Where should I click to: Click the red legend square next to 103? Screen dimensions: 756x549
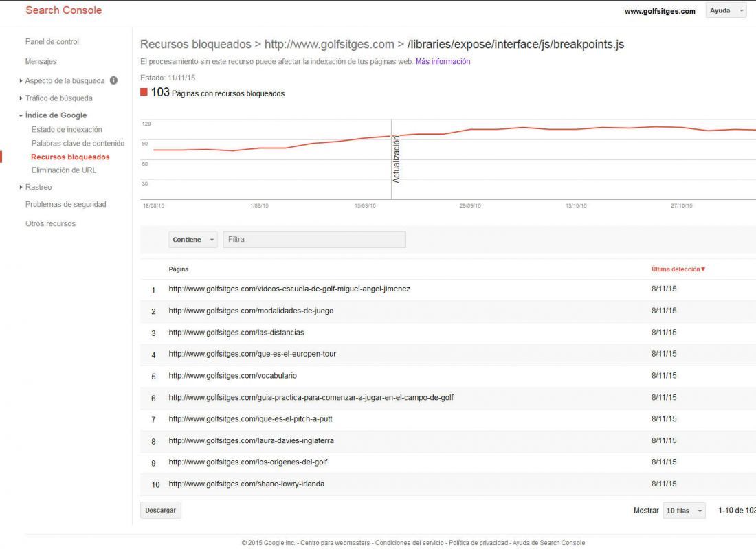(144, 92)
